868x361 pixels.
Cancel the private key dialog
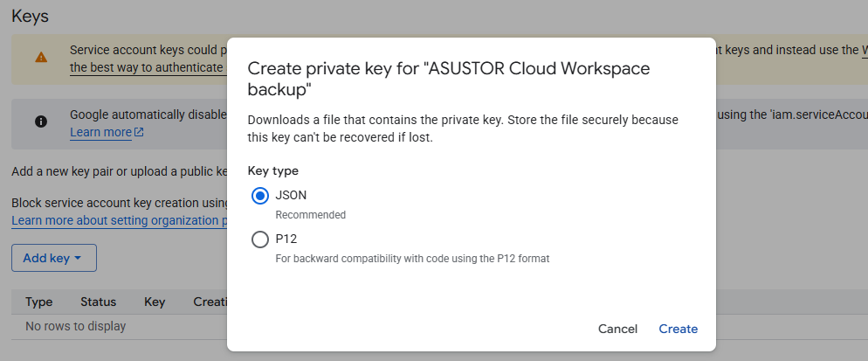[617, 329]
